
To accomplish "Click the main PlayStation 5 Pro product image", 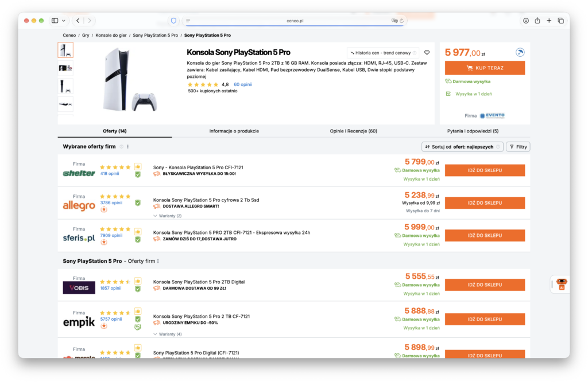I will pos(129,80).
